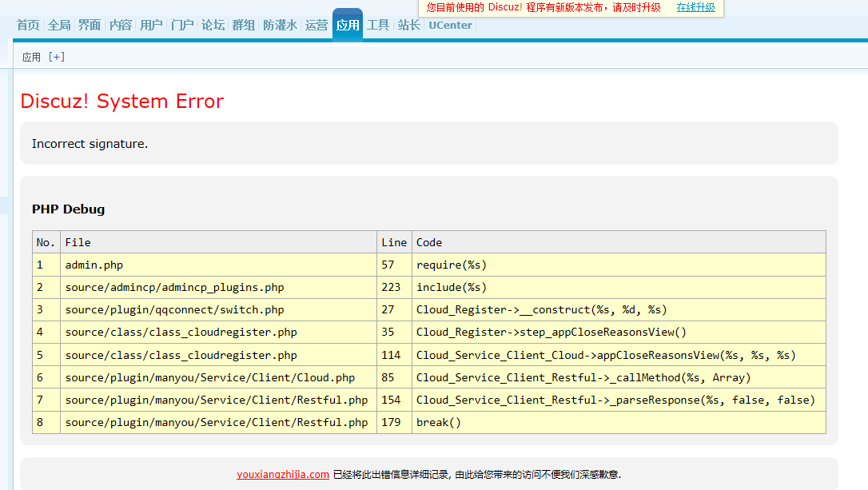Select the '_callMethod(%s, Array)' code cell
This screenshot has width=868, height=490.
click(x=619, y=377)
